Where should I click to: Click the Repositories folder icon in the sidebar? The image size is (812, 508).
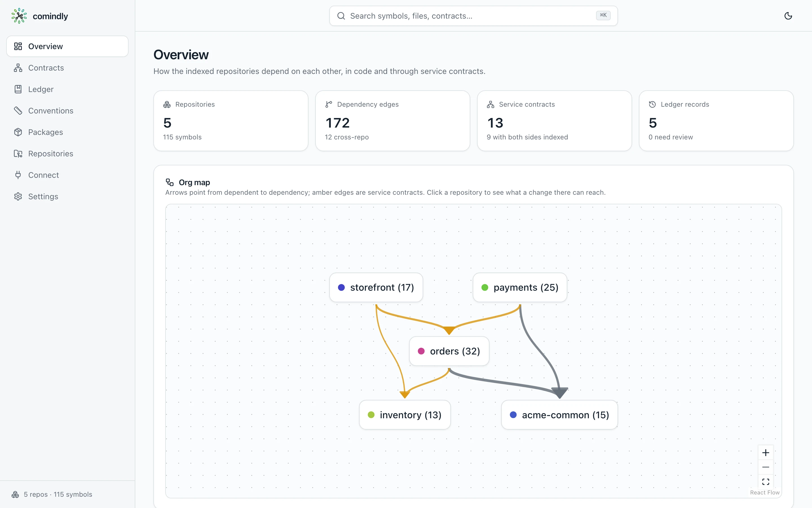tap(18, 154)
